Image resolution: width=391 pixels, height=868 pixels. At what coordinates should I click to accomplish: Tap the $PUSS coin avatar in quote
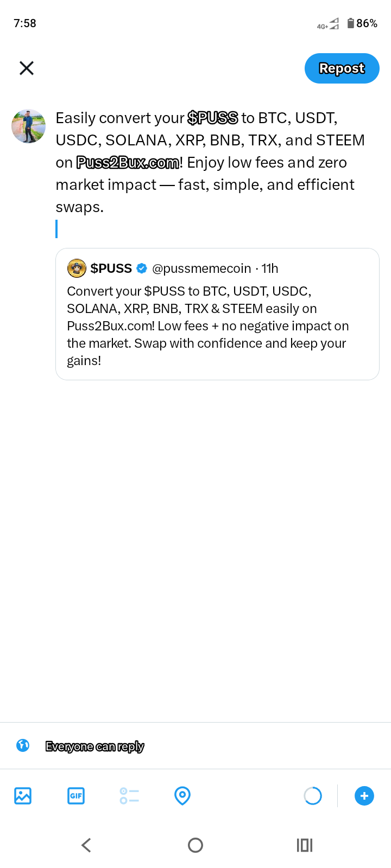(77, 268)
